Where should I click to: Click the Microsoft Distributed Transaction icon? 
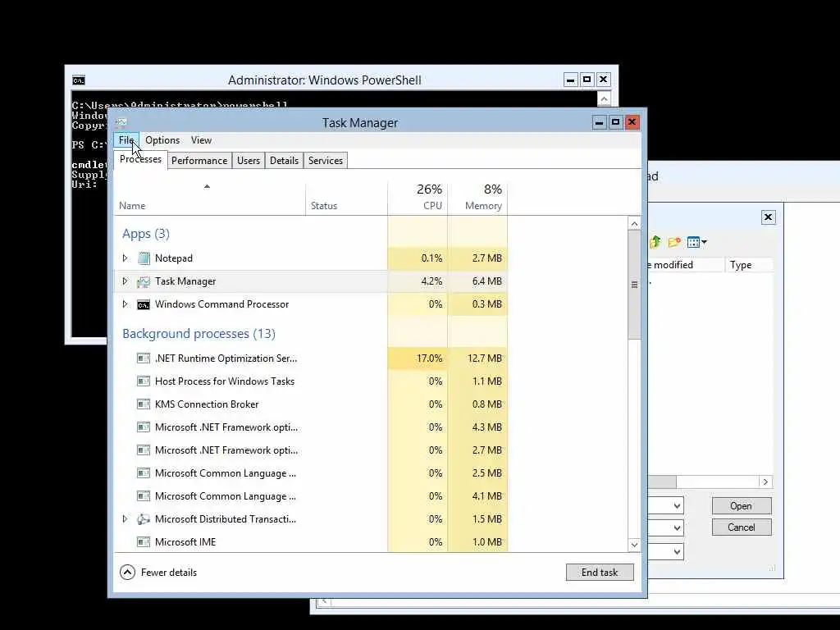pos(144,519)
